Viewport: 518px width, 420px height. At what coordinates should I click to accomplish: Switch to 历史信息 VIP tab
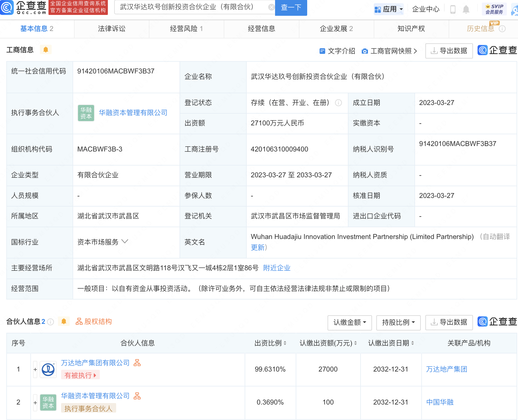click(481, 29)
